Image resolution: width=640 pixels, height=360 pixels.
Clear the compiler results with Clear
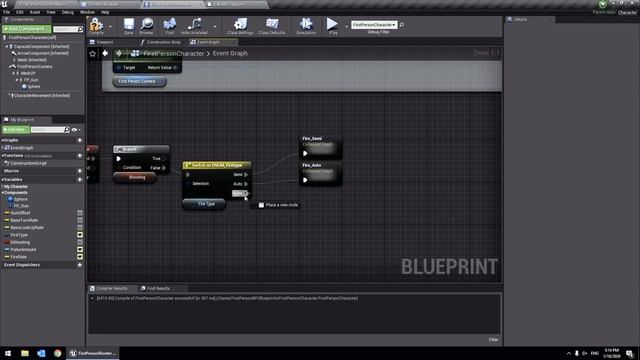493,340
